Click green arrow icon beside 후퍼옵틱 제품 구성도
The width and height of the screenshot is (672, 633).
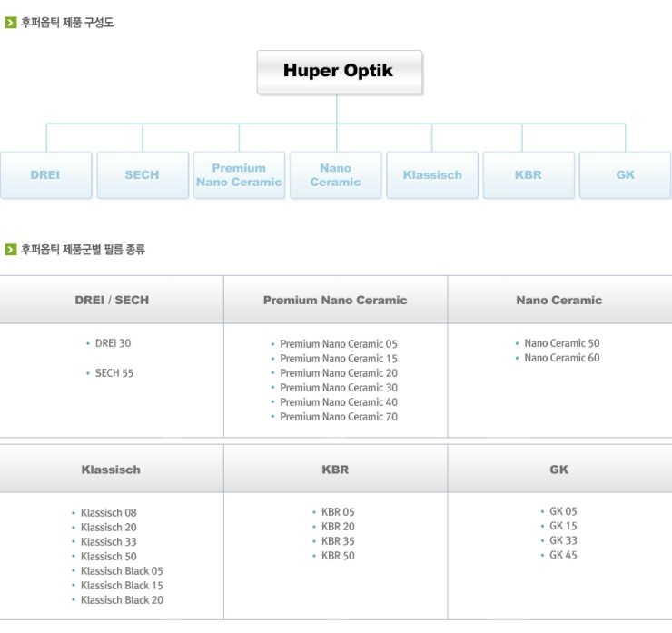point(11,23)
